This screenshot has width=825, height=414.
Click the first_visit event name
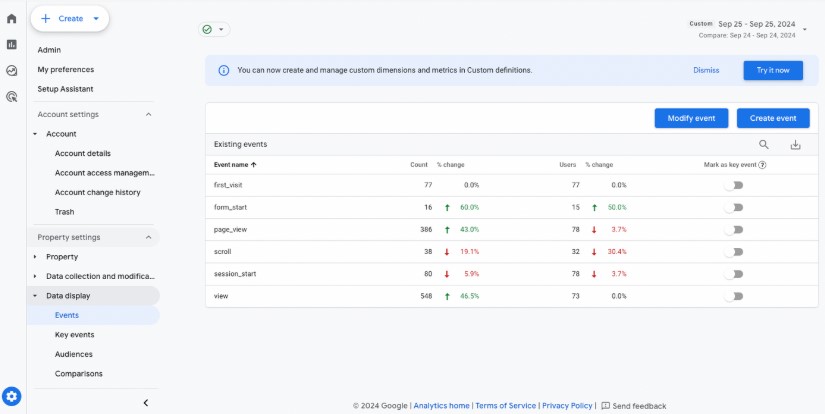click(228, 185)
